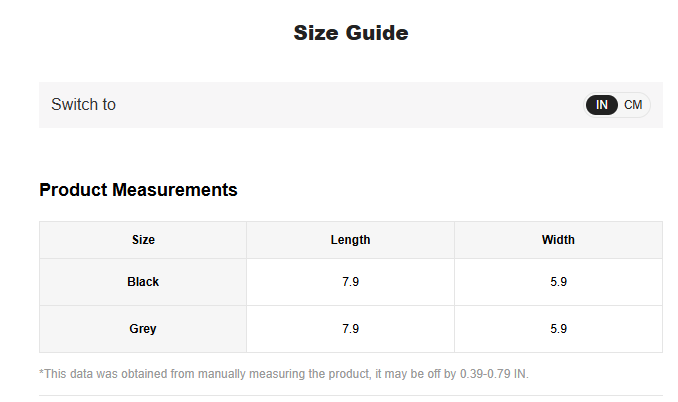678x402 pixels.
Task: Select the IN unit option
Action: [602, 105]
